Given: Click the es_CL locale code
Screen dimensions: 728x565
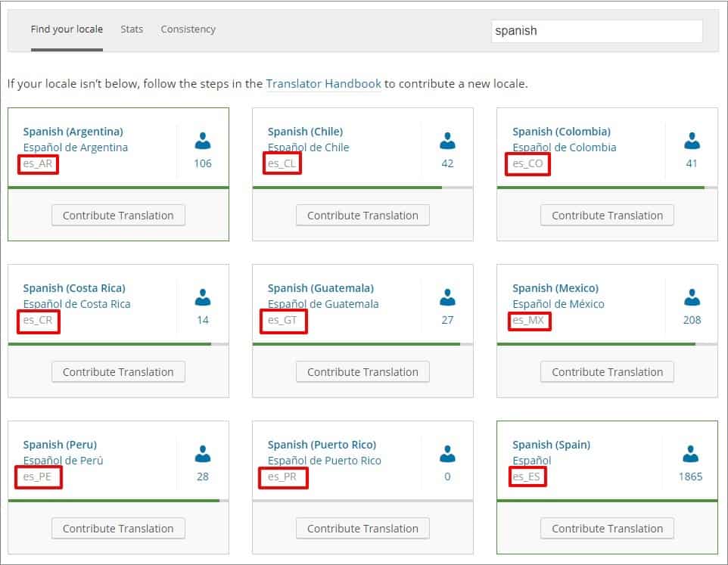Looking at the screenshot, I should pos(282,163).
